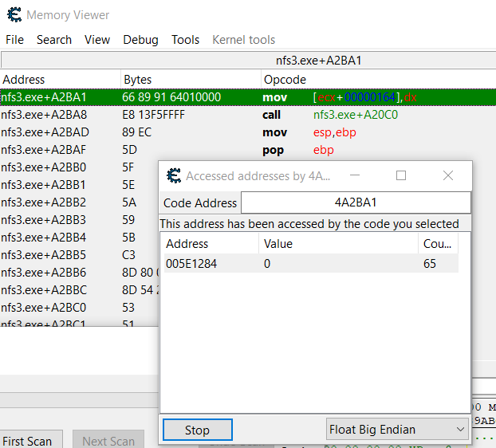The height and width of the screenshot is (448, 496).
Task: Maximize the Accessed addresses dialog
Action: click(x=401, y=175)
